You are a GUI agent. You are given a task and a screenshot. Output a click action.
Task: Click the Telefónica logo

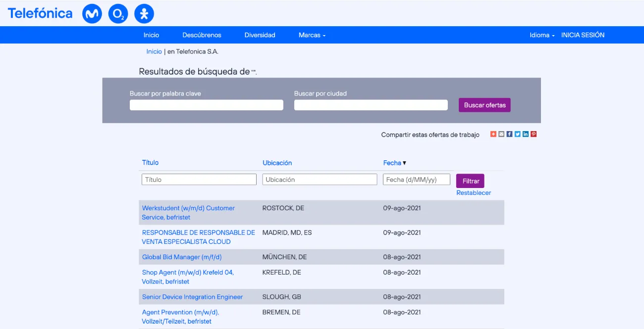pos(40,13)
